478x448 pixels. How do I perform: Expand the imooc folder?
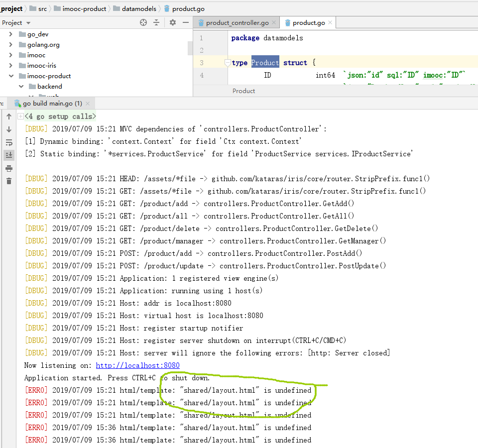pyautogui.click(x=10, y=55)
